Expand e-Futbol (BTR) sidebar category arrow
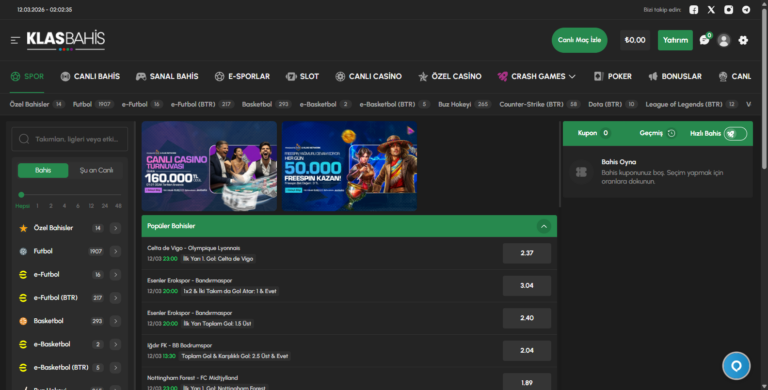The width and height of the screenshot is (768, 390). [115, 298]
